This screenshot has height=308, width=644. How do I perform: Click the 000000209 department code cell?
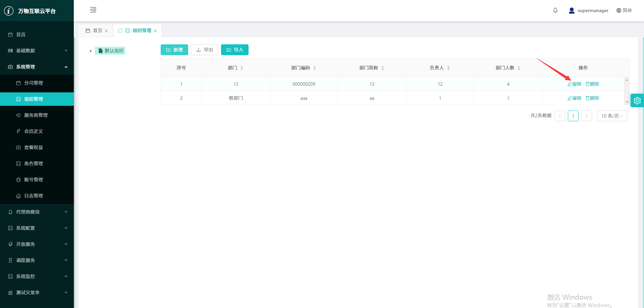(304, 84)
